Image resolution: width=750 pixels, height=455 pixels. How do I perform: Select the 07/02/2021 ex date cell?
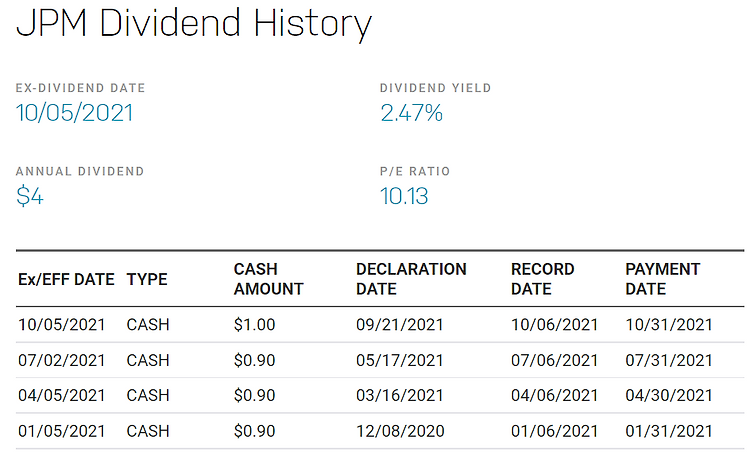click(61, 360)
